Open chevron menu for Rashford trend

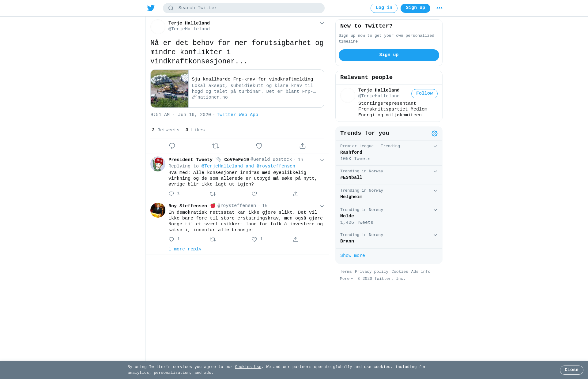pyautogui.click(x=435, y=146)
